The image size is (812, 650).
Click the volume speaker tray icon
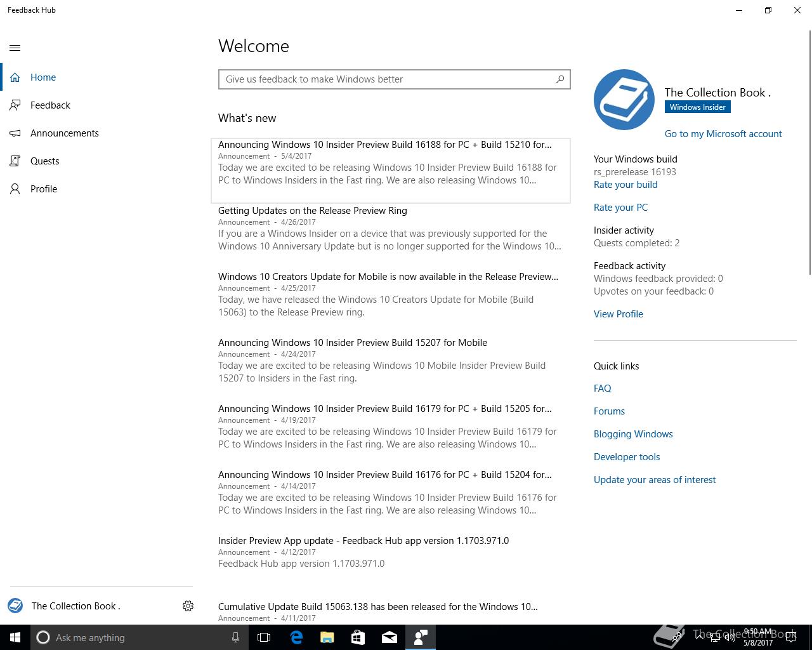(x=730, y=637)
